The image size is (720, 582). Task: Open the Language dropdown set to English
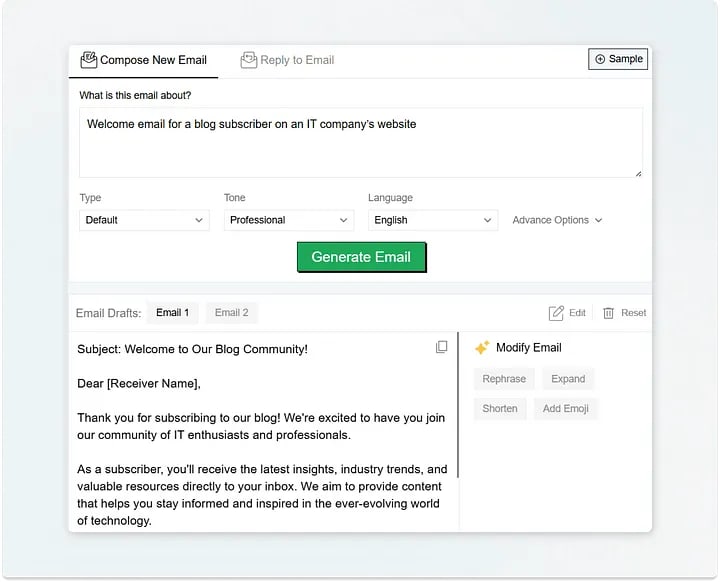point(432,220)
